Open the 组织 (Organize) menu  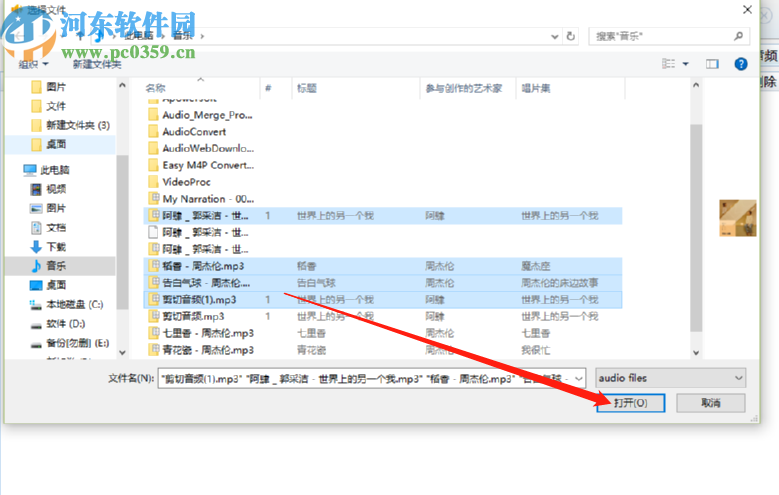coord(33,65)
